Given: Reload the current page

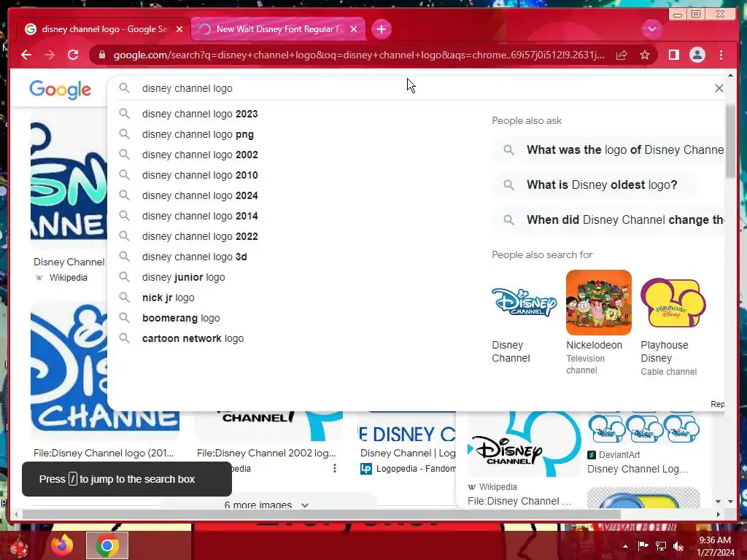Looking at the screenshot, I should tap(73, 55).
